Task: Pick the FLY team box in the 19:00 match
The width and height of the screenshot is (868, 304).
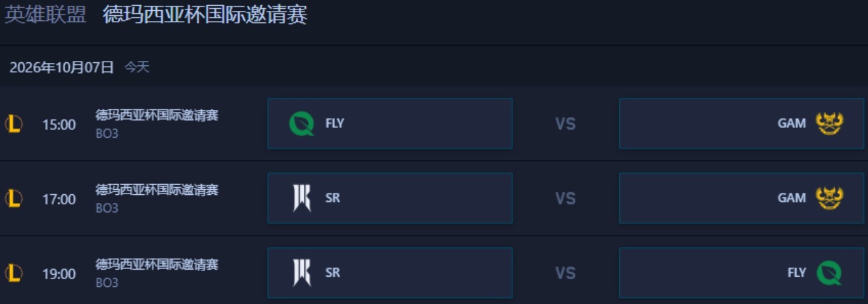Action: click(x=741, y=273)
